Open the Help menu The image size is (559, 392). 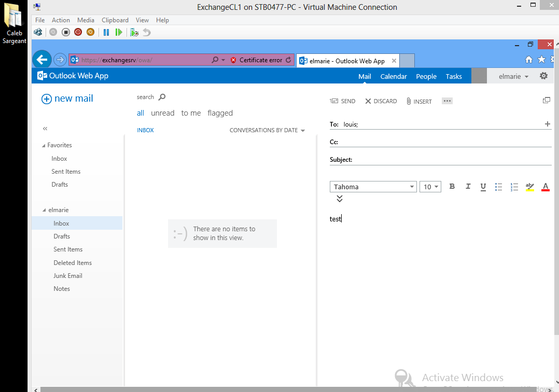click(163, 20)
